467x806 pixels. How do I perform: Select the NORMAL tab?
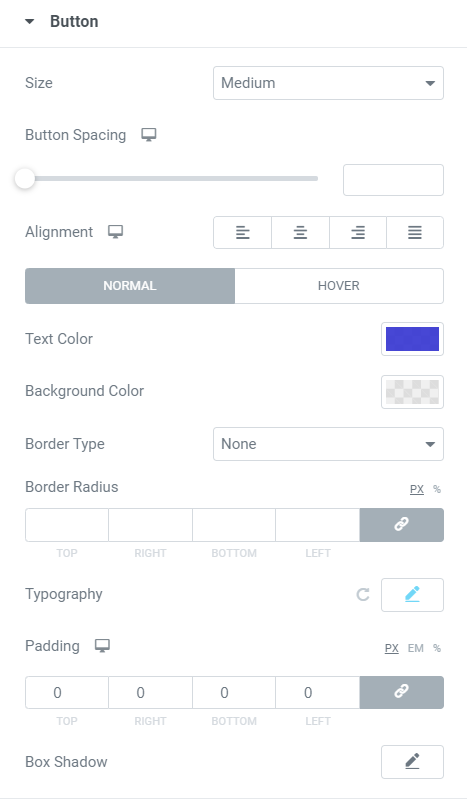coord(129,286)
